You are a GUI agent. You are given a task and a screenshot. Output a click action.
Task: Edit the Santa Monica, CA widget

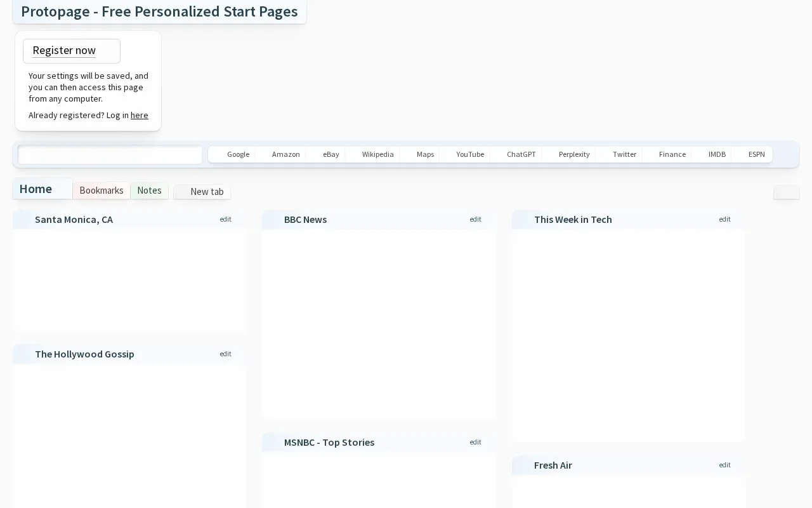click(x=226, y=219)
